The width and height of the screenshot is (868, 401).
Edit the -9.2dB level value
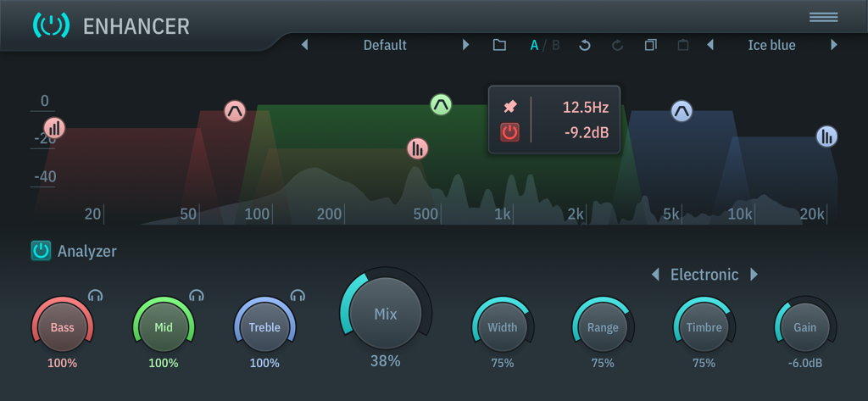coord(587,133)
